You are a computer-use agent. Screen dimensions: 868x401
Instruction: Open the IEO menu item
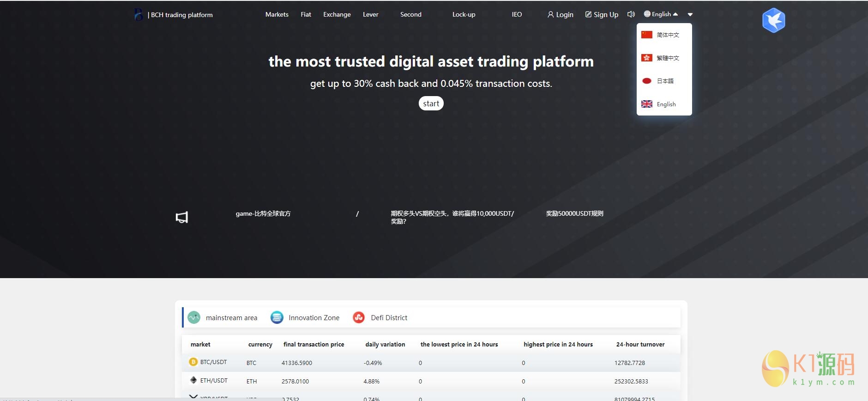pyautogui.click(x=517, y=14)
